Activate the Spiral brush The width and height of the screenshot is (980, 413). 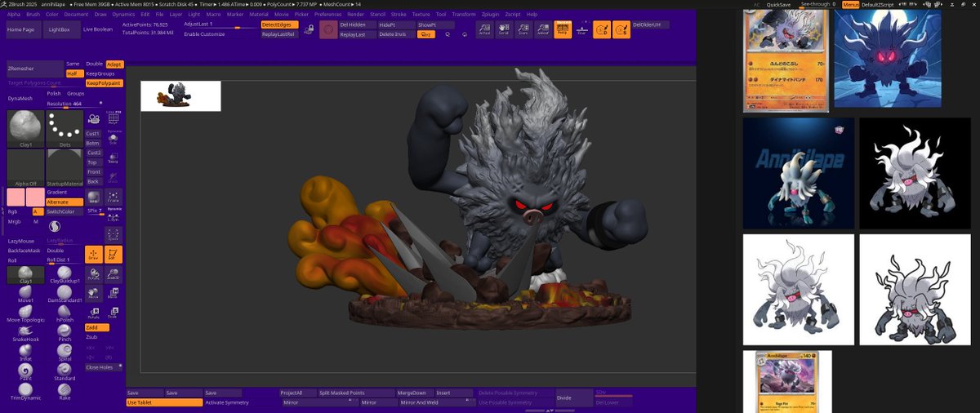(x=65, y=353)
